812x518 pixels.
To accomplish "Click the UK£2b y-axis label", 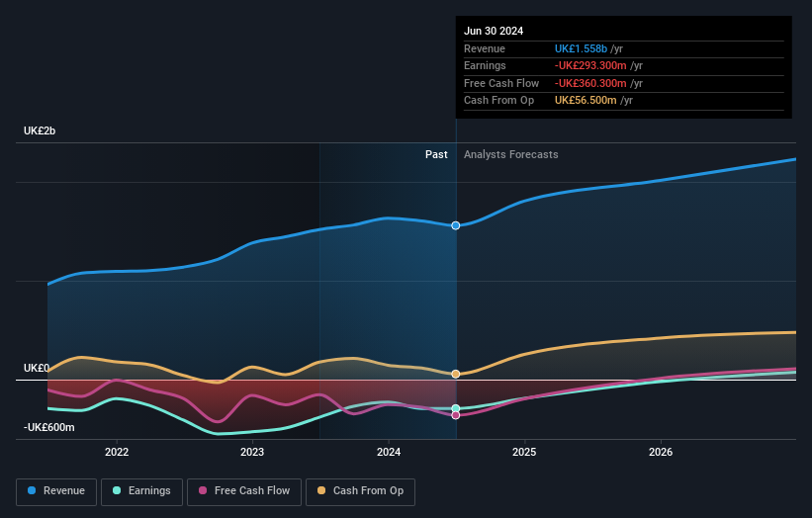I will [x=40, y=130].
